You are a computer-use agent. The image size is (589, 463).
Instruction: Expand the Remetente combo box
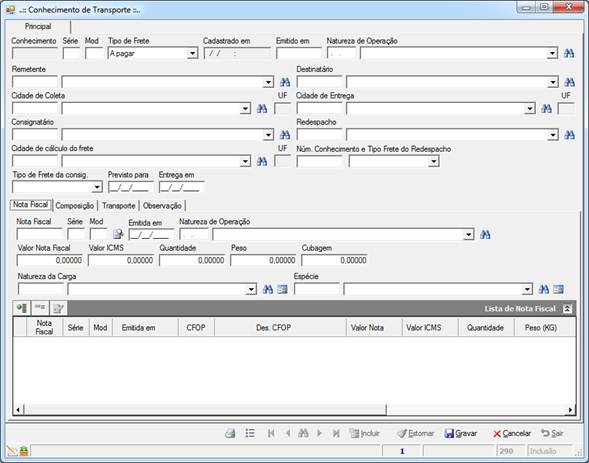[268, 82]
